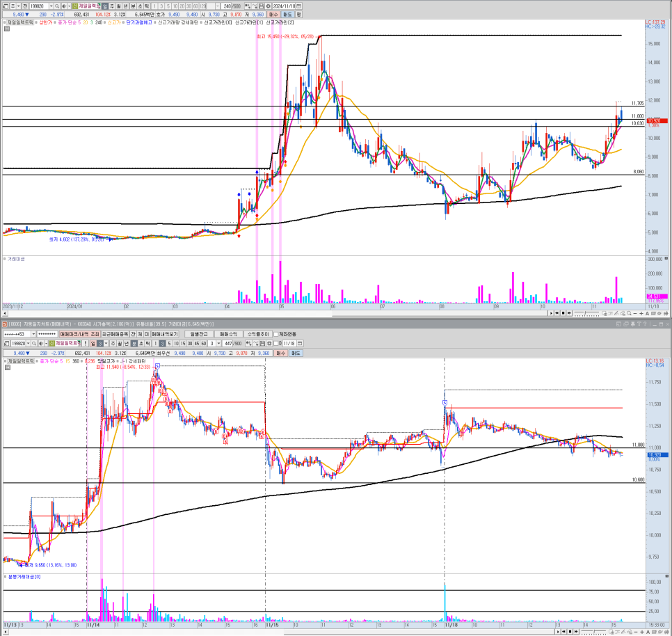
Task: Toggle the checkbox before the lower date field
Action: click(276, 343)
